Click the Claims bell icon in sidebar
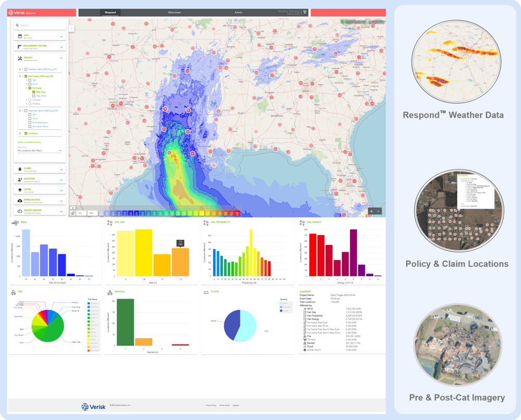The image size is (521, 420). 19,168
